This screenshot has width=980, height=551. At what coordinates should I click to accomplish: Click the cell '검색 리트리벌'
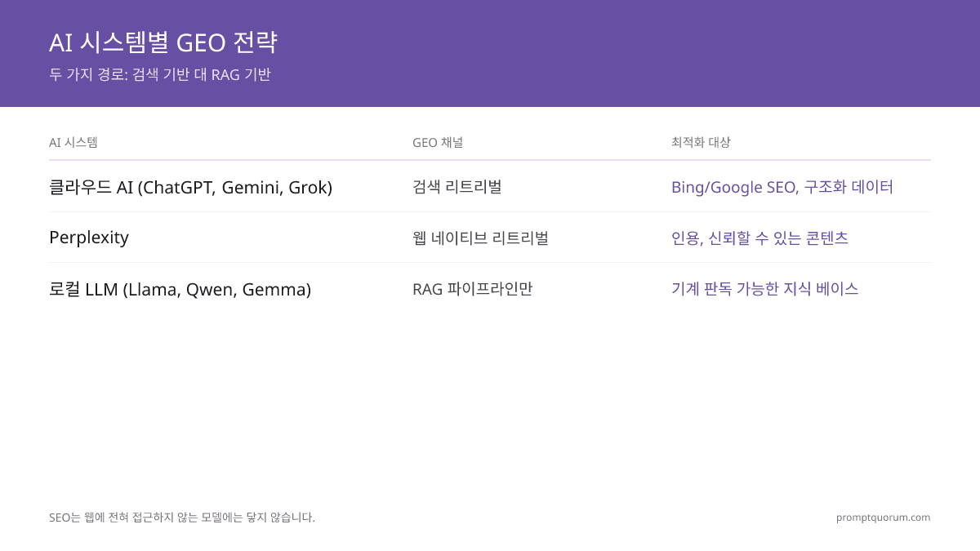pyautogui.click(x=457, y=187)
